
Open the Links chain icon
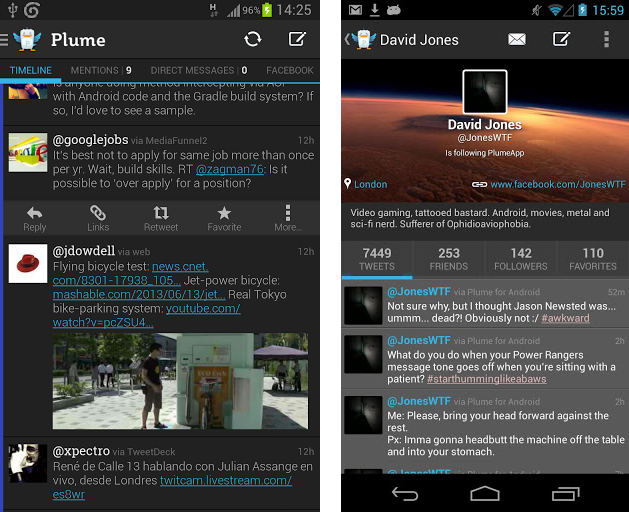[98, 213]
